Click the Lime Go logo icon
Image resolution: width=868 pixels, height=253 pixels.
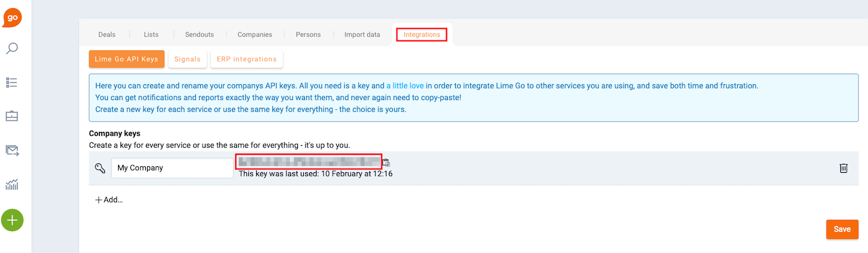pos(12,16)
